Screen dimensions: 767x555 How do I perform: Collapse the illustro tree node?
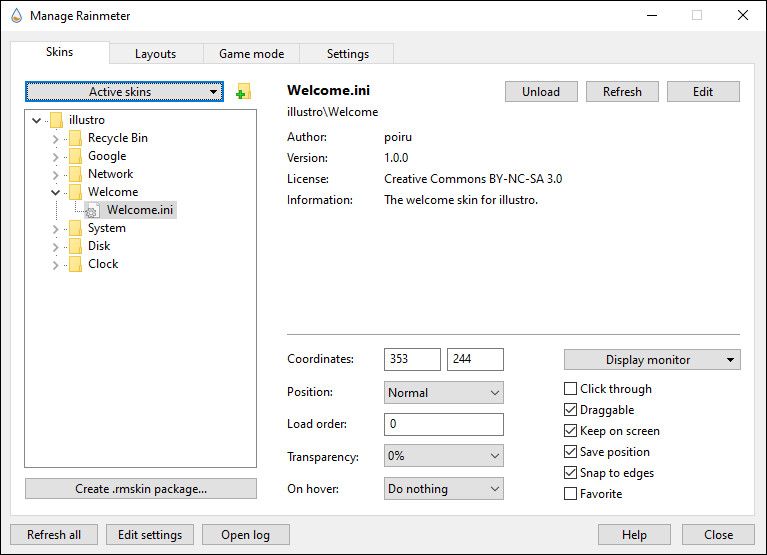pos(37,120)
